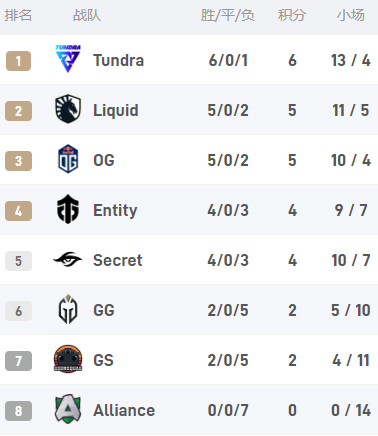Viewport: 378px width, 436px height.
Task: Click Liquid's 11 / 5 game score
Action: pyautogui.click(x=351, y=110)
